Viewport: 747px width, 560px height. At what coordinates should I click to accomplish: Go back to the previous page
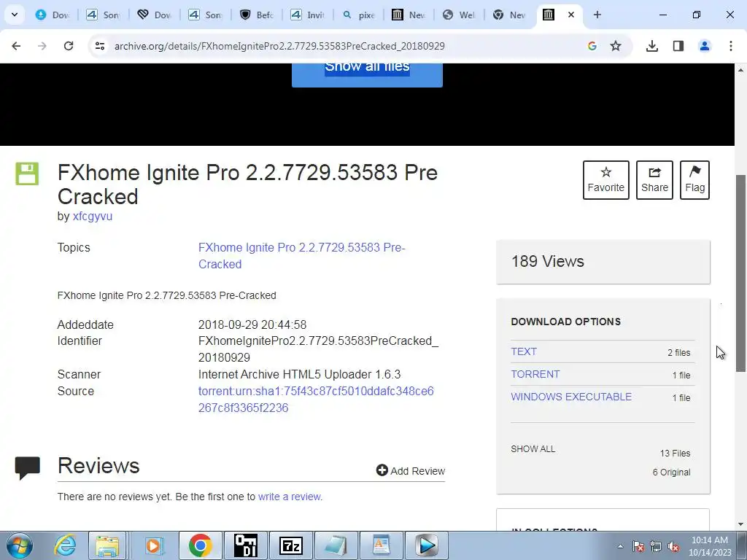(16, 46)
